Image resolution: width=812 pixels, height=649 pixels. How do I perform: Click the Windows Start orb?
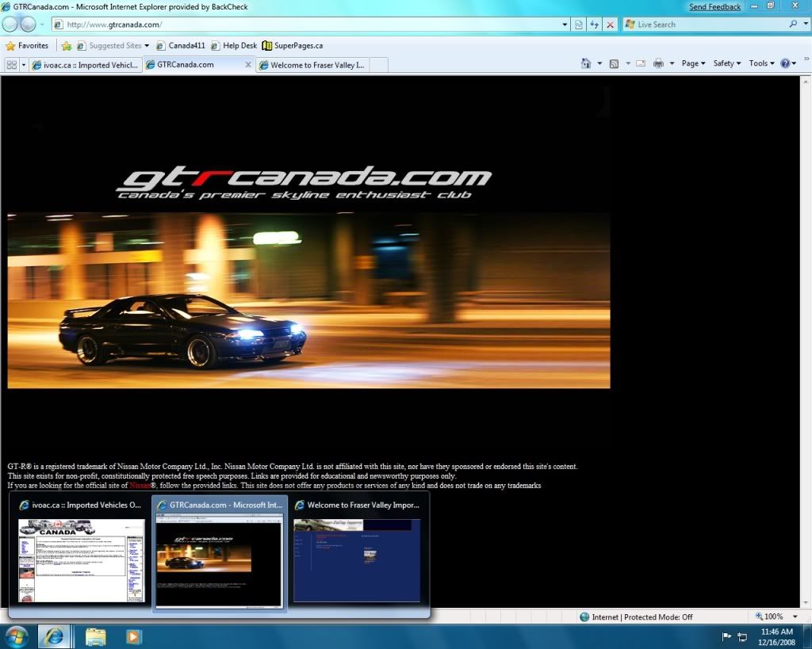pyautogui.click(x=17, y=636)
